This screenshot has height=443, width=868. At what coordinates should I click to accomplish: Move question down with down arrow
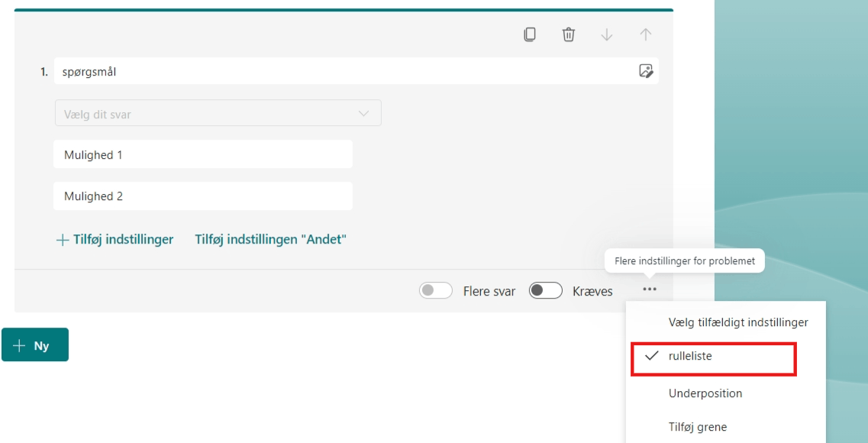(x=607, y=34)
